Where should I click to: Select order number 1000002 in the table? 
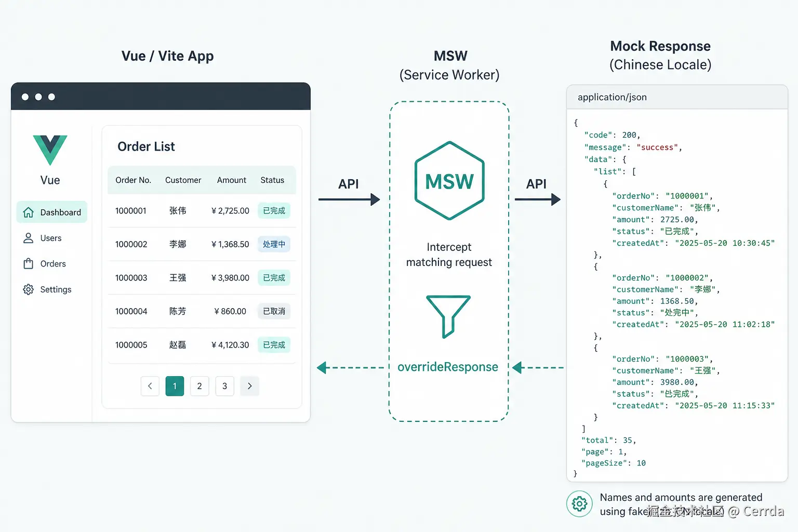click(131, 244)
